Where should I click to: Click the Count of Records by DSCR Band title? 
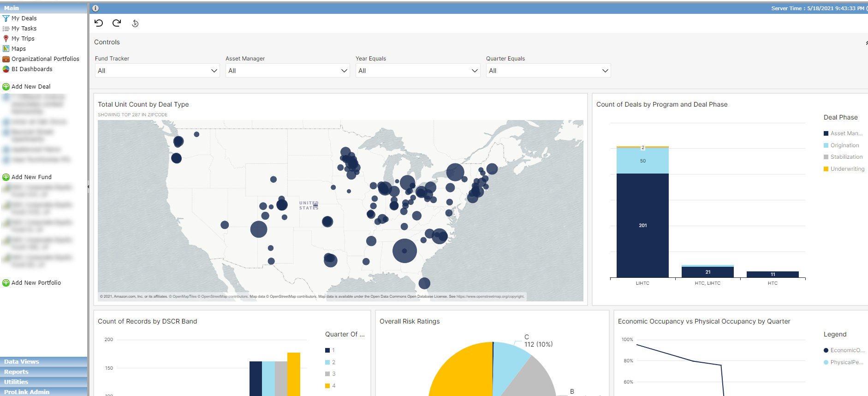(147, 321)
